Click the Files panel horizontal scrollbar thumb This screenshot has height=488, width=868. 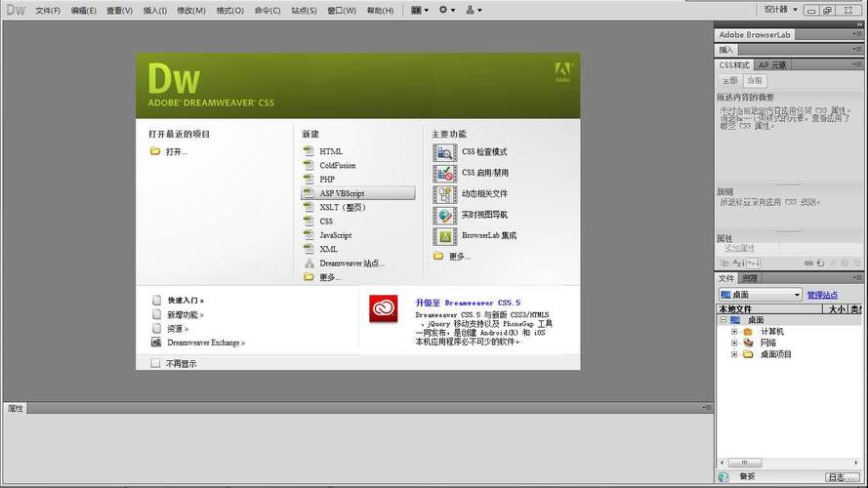745,463
